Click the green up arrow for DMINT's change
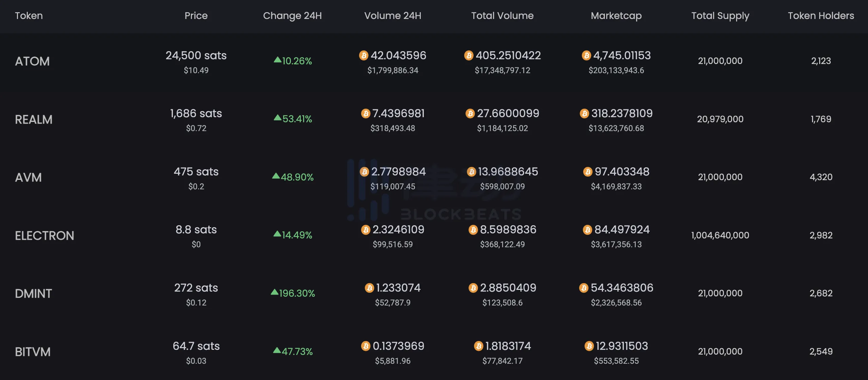The height and width of the screenshot is (380, 868). coord(274,292)
